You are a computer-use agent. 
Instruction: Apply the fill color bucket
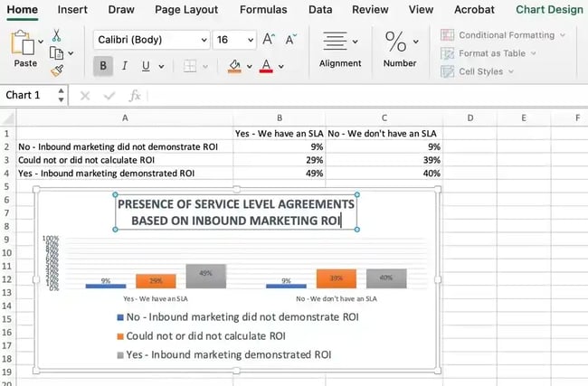click(235, 66)
